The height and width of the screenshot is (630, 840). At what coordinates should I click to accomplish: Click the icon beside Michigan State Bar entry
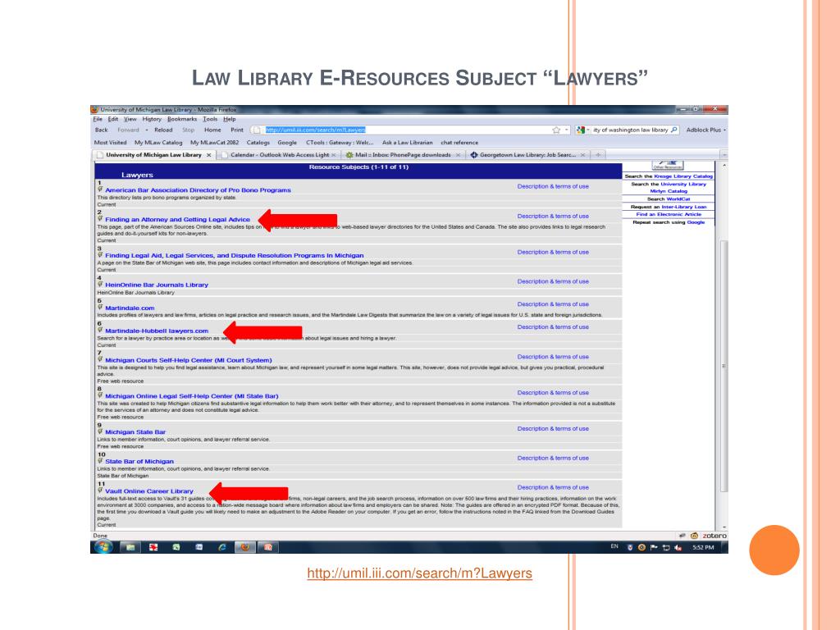(100, 431)
